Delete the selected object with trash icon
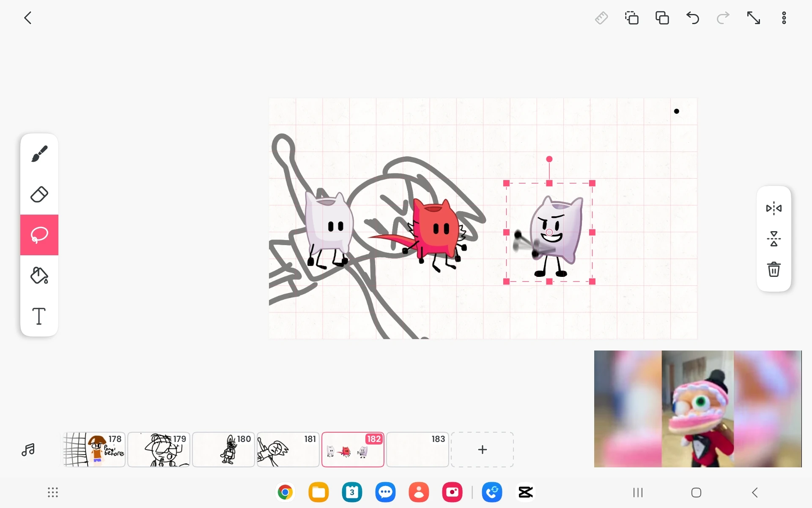Viewport: 812px width, 508px height. pos(774,269)
